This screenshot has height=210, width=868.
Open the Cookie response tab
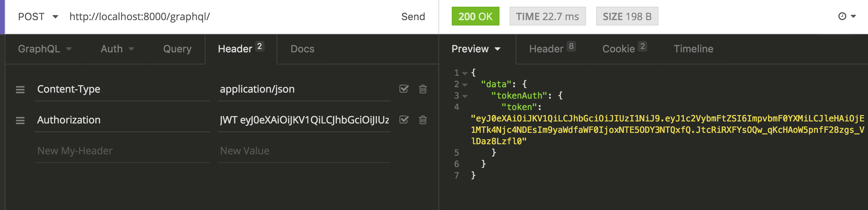tap(624, 49)
